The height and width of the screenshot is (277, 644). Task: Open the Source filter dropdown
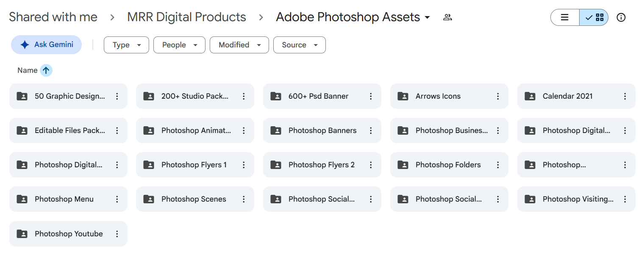(x=300, y=45)
